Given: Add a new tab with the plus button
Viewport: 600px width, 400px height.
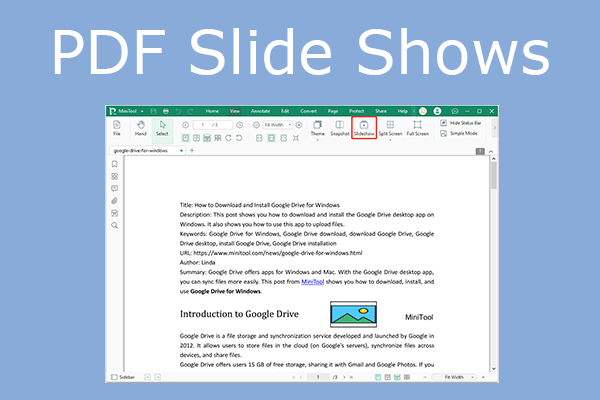Looking at the screenshot, I should point(192,150).
